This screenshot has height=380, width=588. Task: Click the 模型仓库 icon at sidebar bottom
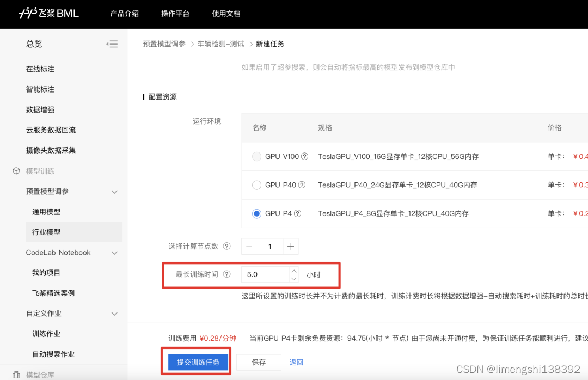point(15,376)
